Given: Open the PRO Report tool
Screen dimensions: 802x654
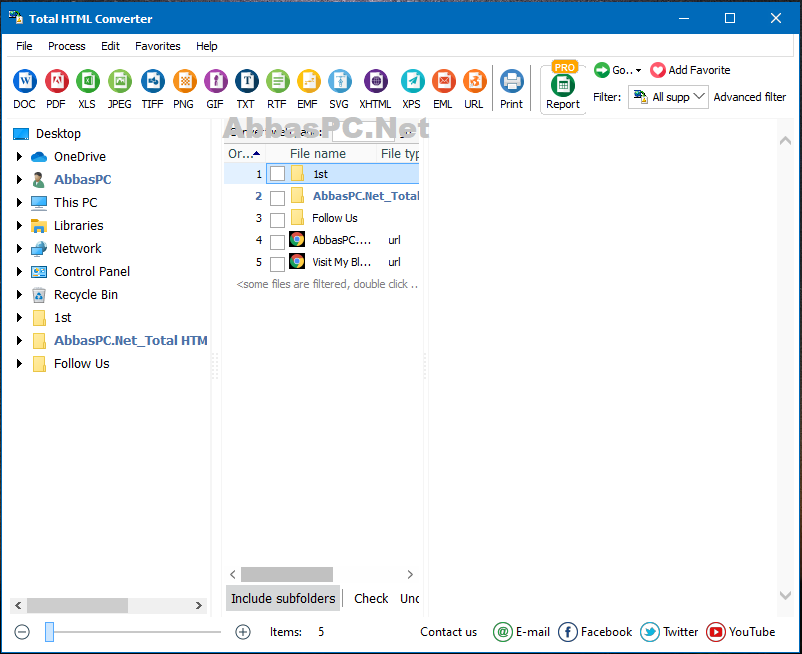Looking at the screenshot, I should tap(563, 88).
